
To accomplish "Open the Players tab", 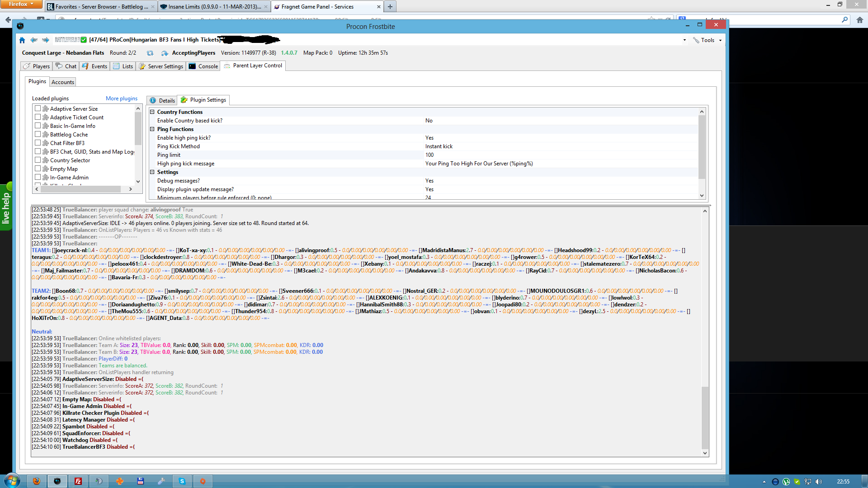I will pos(37,66).
